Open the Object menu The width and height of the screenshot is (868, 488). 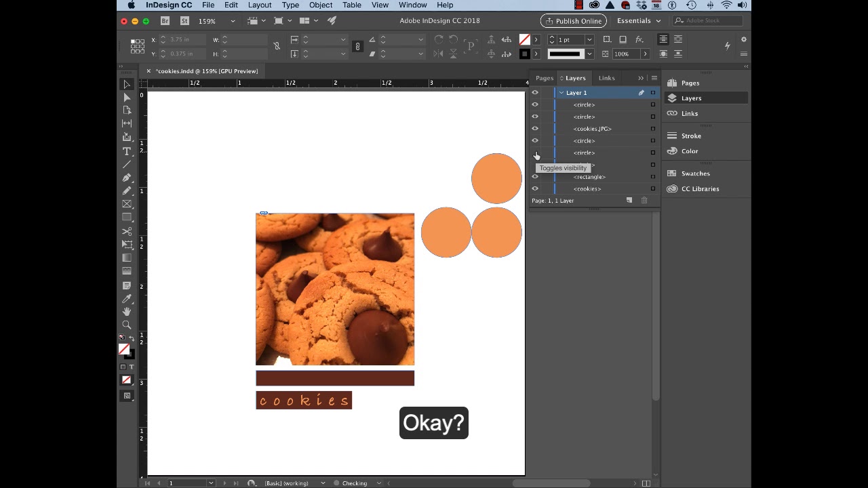point(321,5)
